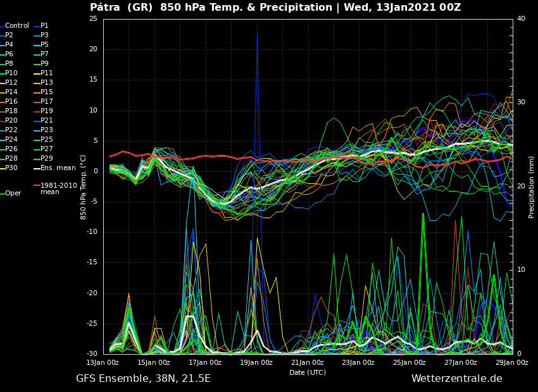The height and width of the screenshot is (392, 538).
Task: Select the "1981-2010 mean" legend entry
Action: coord(56,188)
